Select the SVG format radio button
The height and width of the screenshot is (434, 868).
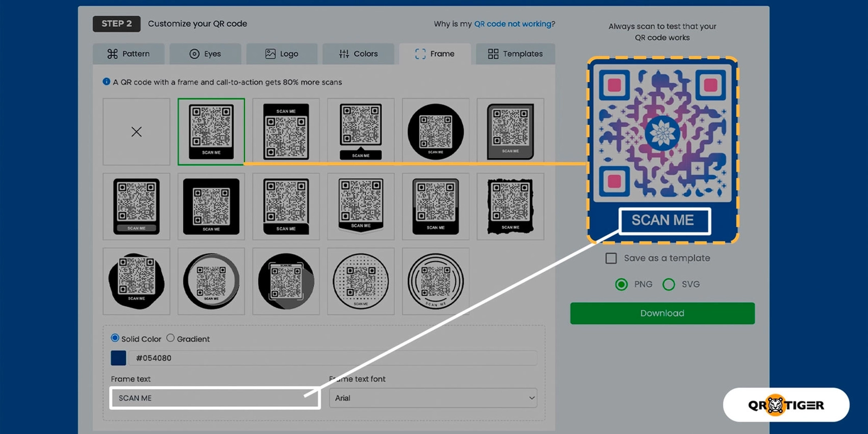click(x=669, y=284)
